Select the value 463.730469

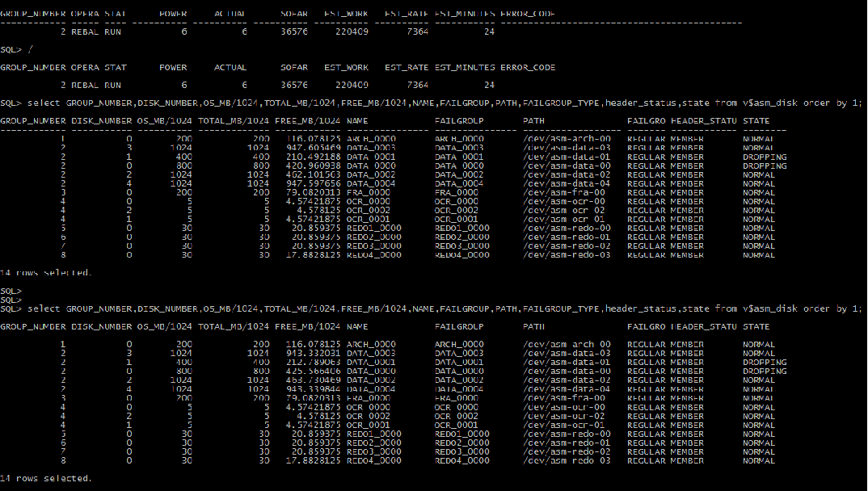pyautogui.click(x=314, y=380)
